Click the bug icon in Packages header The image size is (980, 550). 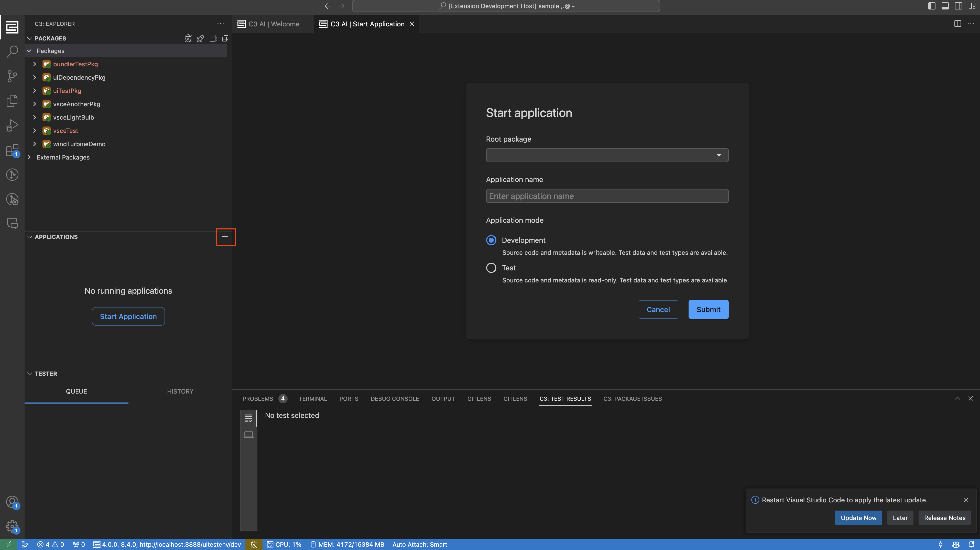tap(188, 38)
